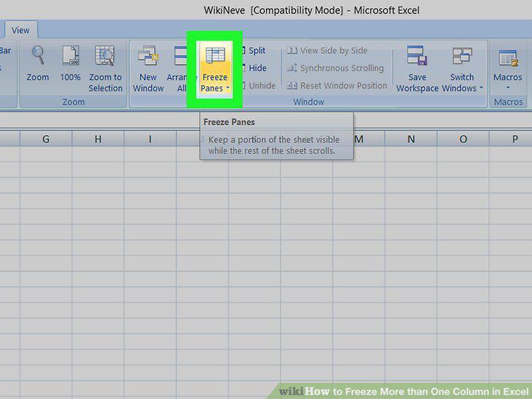Expand the Switch Windows dropdown arrow
This screenshot has height=399, width=532.
481,88
